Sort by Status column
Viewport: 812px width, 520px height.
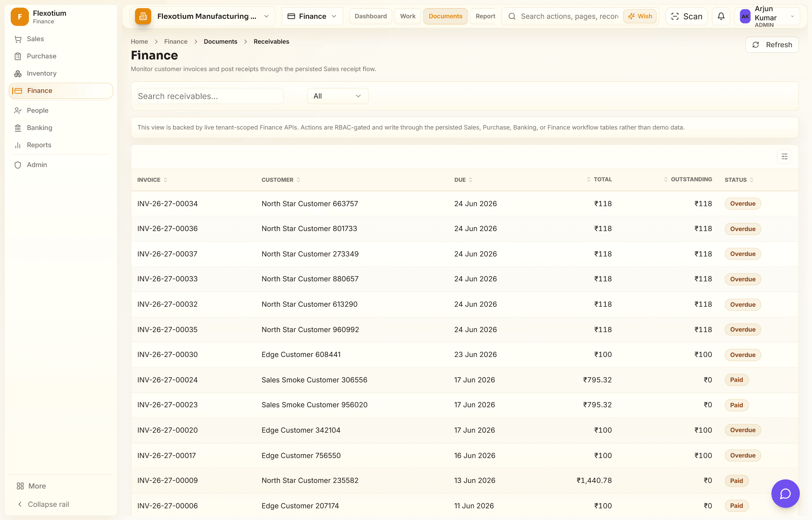739,180
